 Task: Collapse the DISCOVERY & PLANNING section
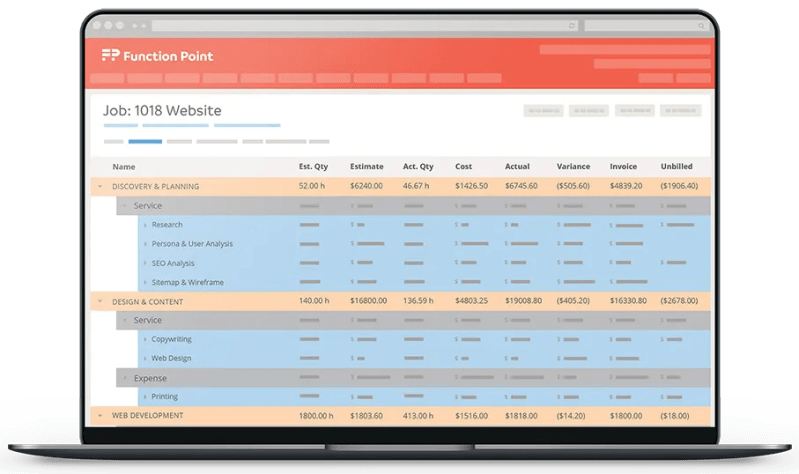coord(100,187)
